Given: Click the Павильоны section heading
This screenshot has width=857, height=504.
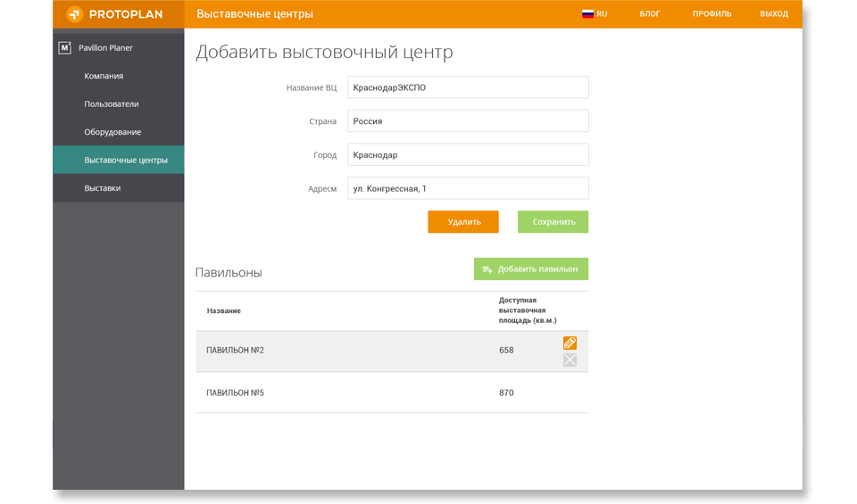Looking at the screenshot, I should (x=229, y=272).
